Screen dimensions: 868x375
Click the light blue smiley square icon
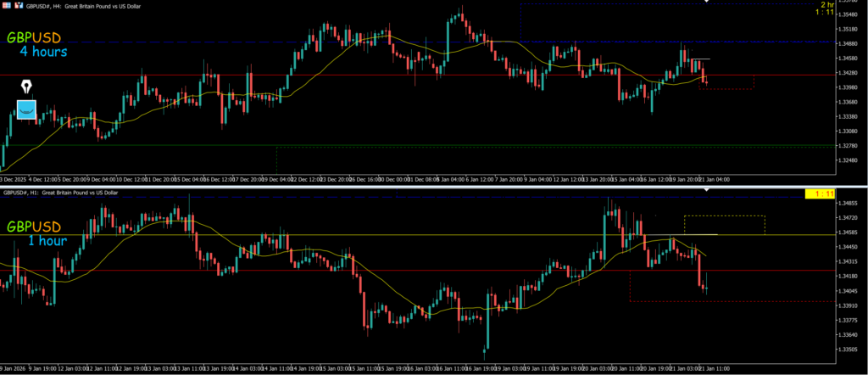coord(28,109)
